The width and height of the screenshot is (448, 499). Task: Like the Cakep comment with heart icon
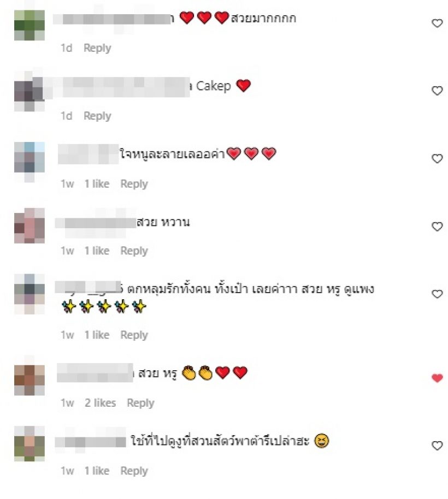437,91
